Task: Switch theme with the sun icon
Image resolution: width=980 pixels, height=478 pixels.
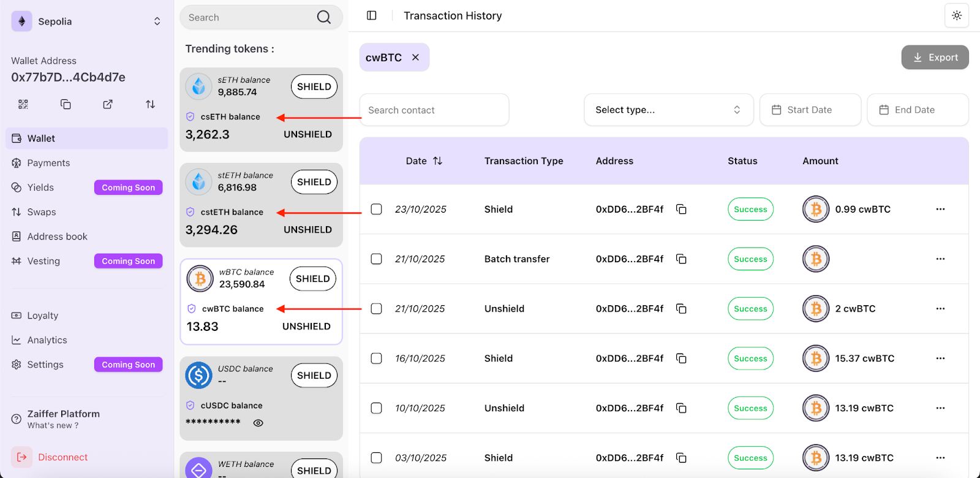Action: (x=957, y=15)
